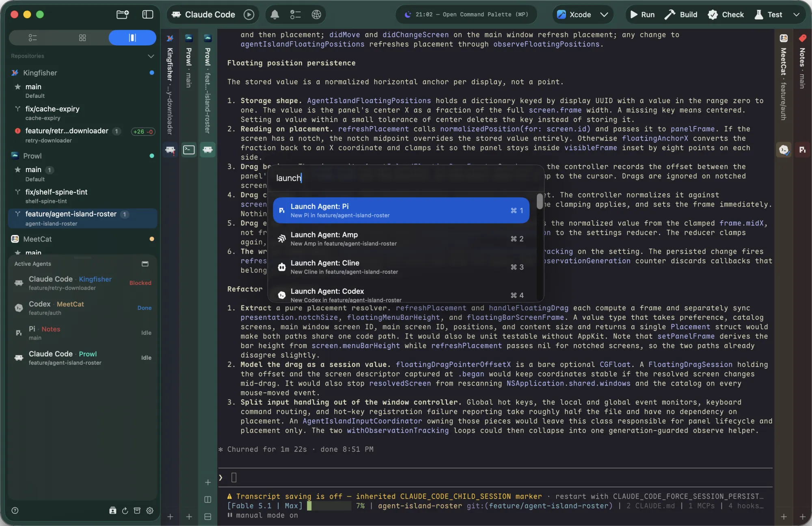Click the Check button
This screenshot has width=812, height=526.
pyautogui.click(x=726, y=15)
